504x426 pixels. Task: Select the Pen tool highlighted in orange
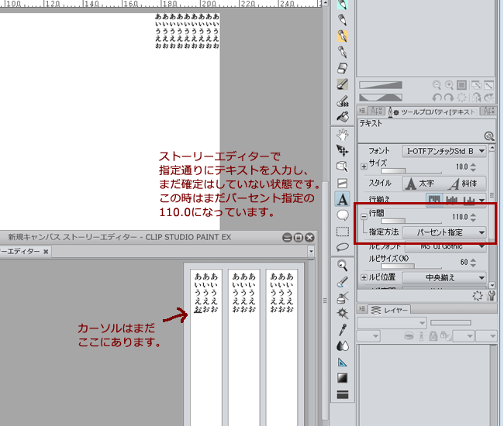pyautogui.click(x=343, y=36)
